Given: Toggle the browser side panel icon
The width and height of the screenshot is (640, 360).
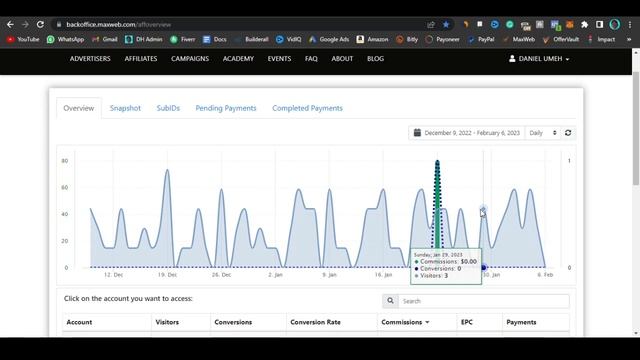Looking at the screenshot, I should point(599,24).
